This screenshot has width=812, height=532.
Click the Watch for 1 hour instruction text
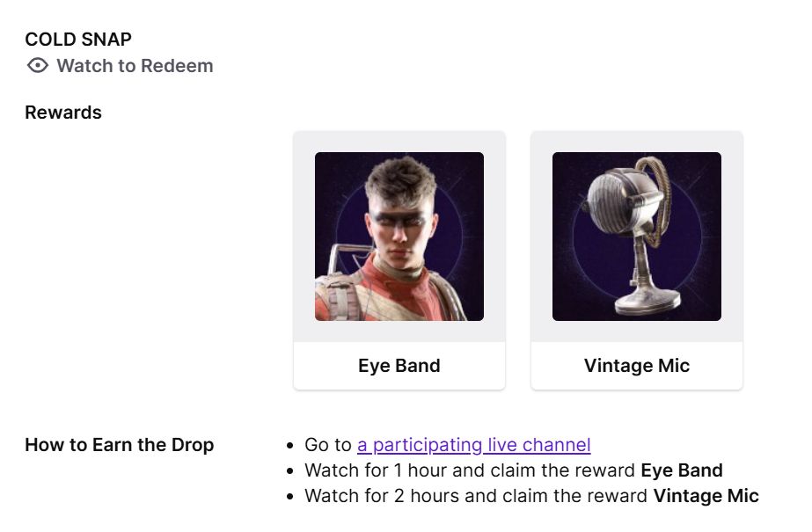pos(471,470)
